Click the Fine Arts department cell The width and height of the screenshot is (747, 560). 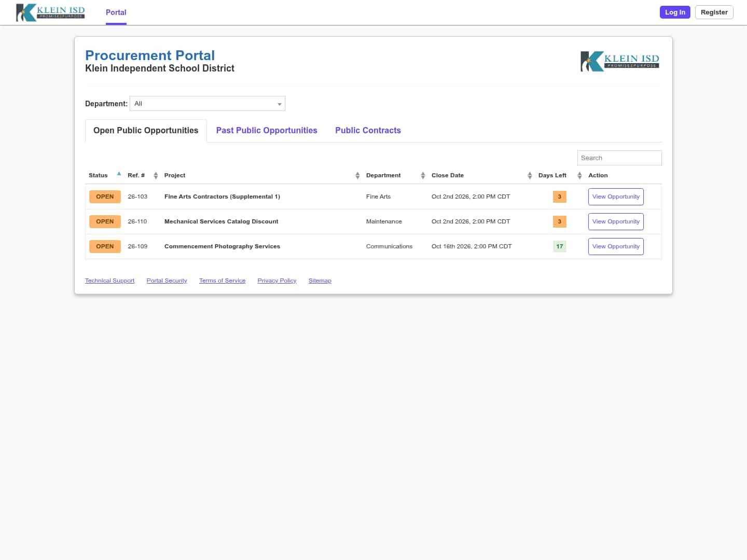coord(378,197)
